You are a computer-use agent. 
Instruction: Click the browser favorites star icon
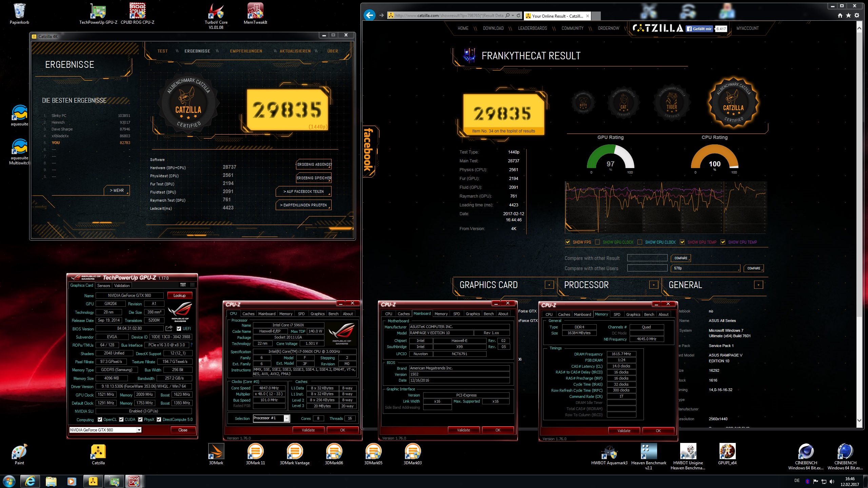[848, 16]
